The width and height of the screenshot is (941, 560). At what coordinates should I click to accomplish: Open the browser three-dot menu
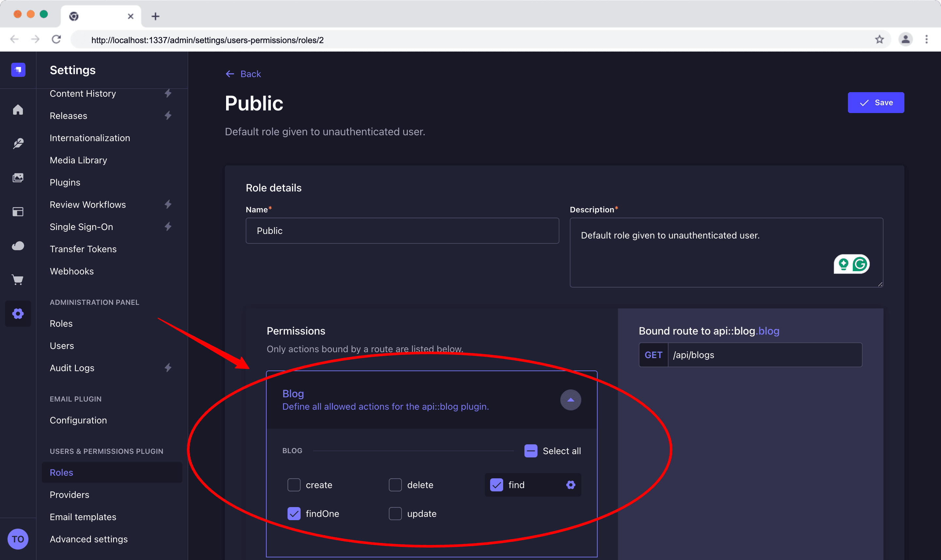click(927, 39)
